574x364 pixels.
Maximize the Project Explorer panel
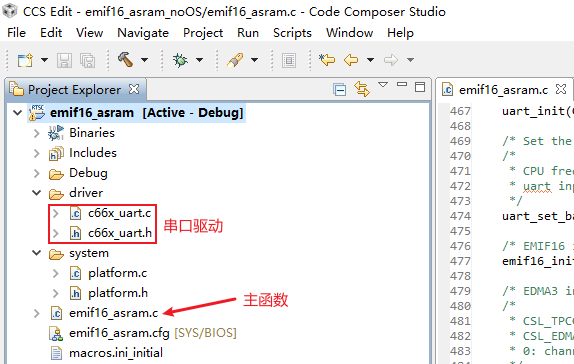tap(420, 87)
